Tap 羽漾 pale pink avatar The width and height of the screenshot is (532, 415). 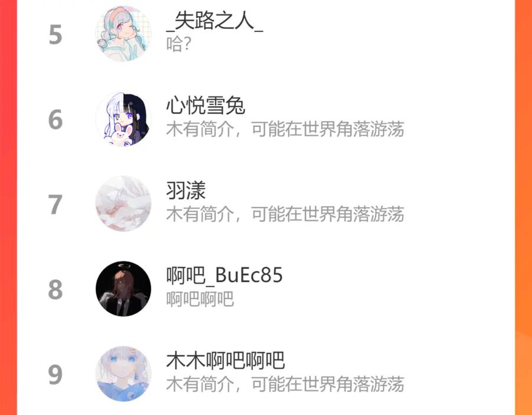point(124,204)
